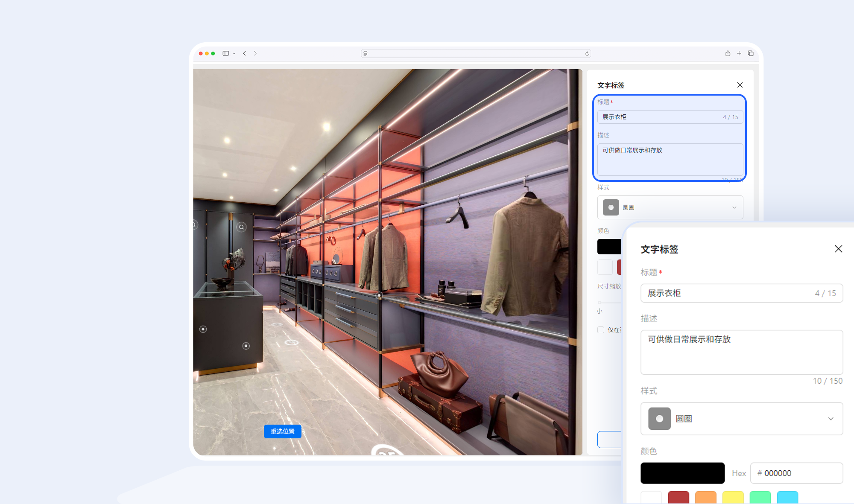Go forward with the browser forward arrow
Screen dimensions: 854x504
(x=255, y=53)
